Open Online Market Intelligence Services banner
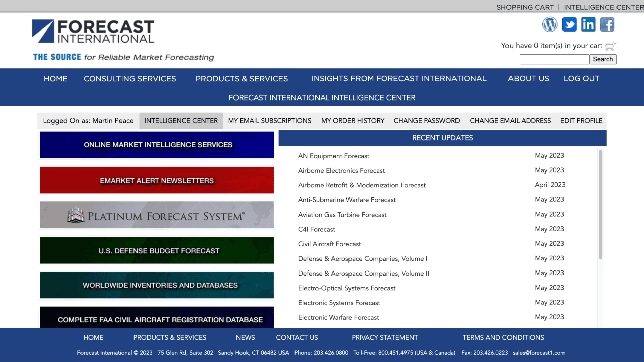This screenshot has height=362, width=644. pyautogui.click(x=157, y=145)
